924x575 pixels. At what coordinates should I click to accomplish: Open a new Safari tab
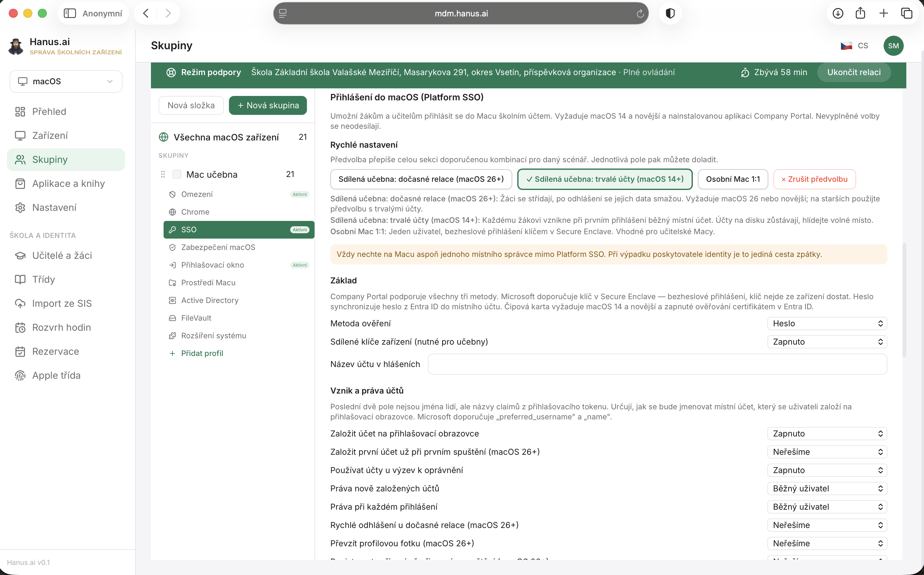(x=884, y=13)
